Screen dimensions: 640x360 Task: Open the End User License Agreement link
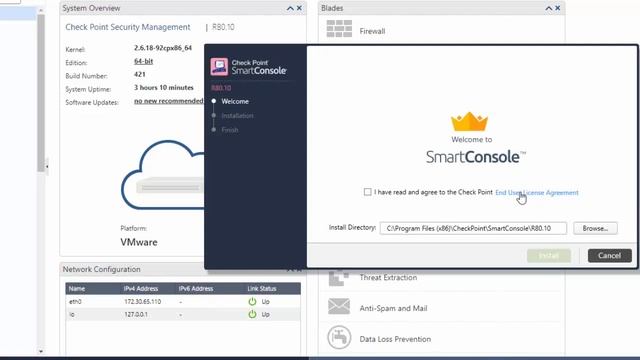[536, 193]
